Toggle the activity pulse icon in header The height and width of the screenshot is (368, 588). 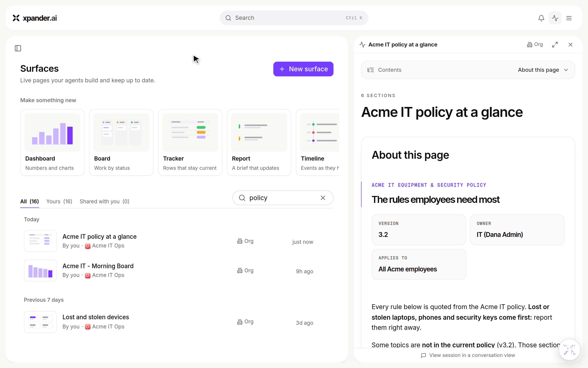click(555, 18)
